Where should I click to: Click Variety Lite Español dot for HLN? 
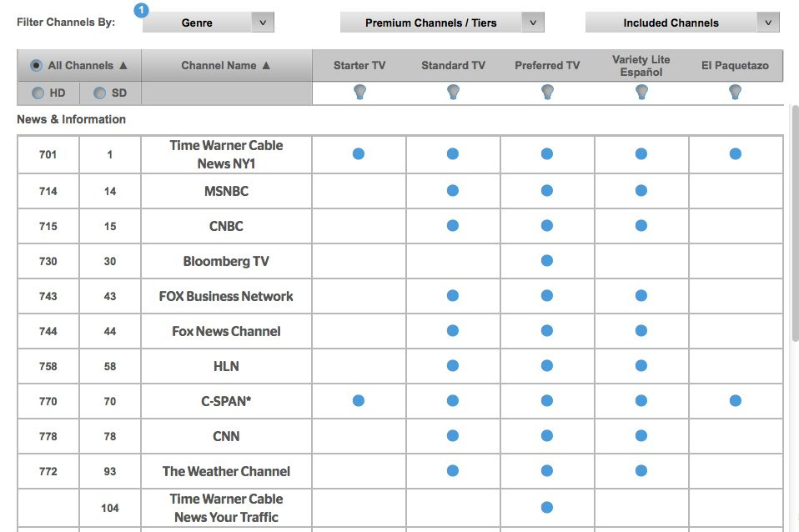[x=641, y=366]
